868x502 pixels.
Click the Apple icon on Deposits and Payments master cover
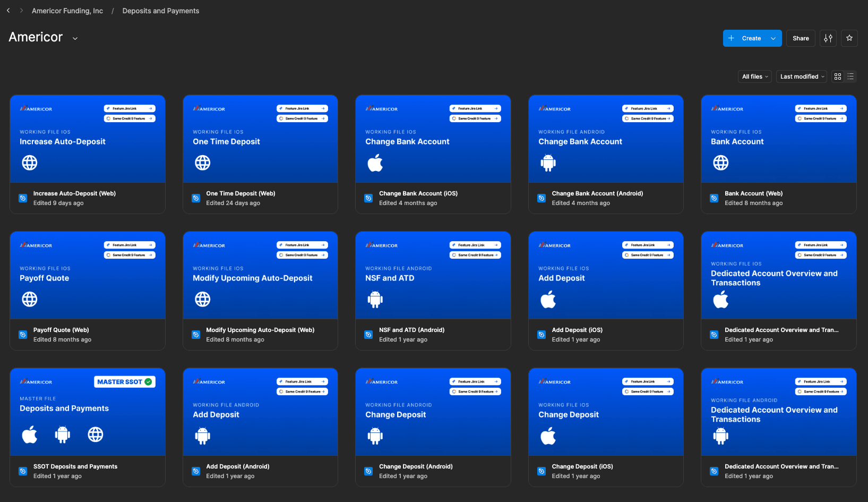click(30, 435)
